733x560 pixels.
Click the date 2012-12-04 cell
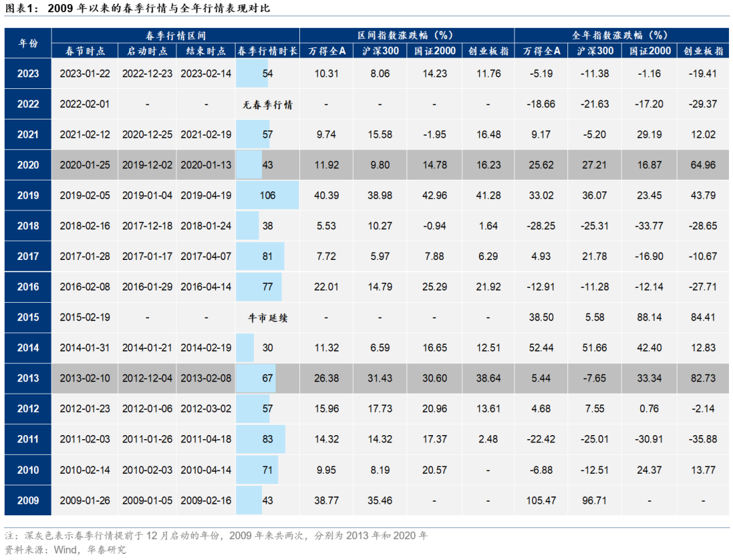tap(147, 377)
